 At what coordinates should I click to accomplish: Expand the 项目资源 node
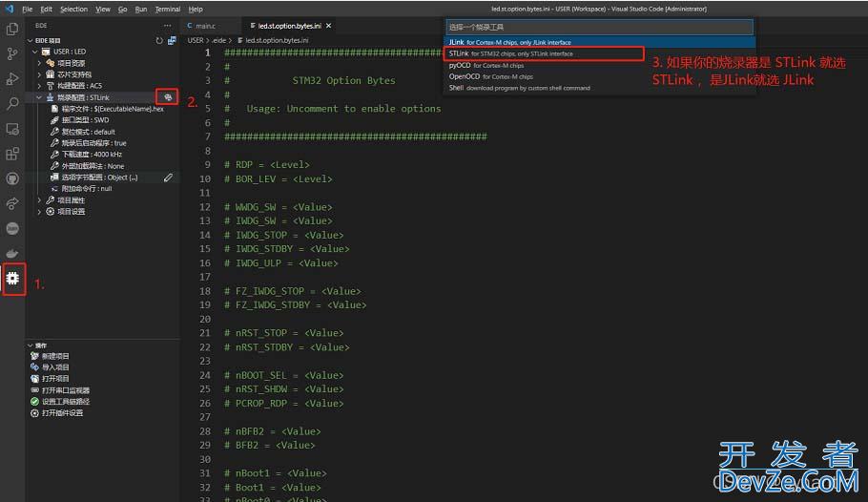pos(39,63)
